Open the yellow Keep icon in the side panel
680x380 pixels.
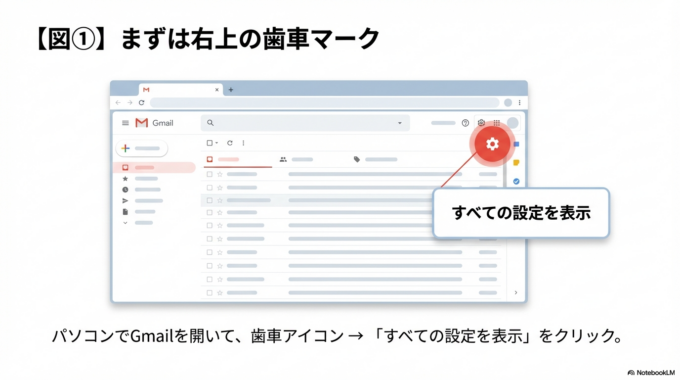(516, 163)
